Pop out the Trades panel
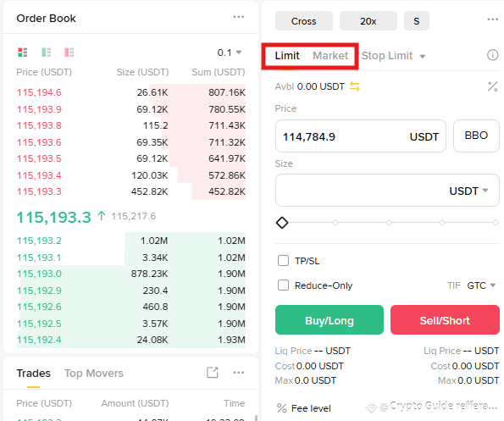The image size is (504, 421). point(212,373)
